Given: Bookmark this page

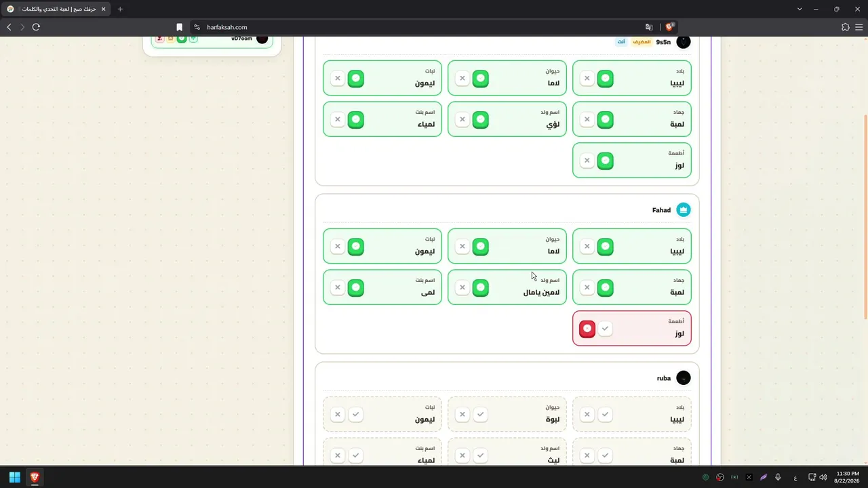Looking at the screenshot, I should click(x=179, y=27).
